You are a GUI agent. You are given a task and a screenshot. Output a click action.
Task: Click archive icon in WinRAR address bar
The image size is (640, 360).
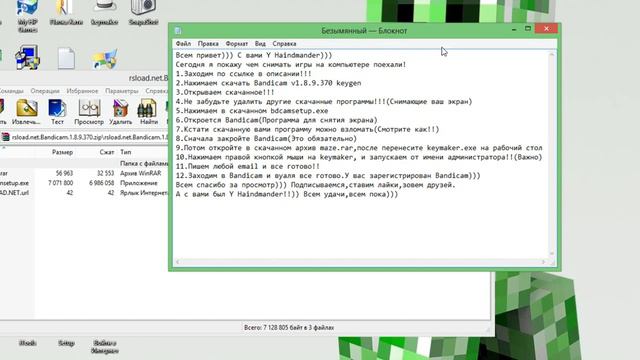click(x=5, y=137)
